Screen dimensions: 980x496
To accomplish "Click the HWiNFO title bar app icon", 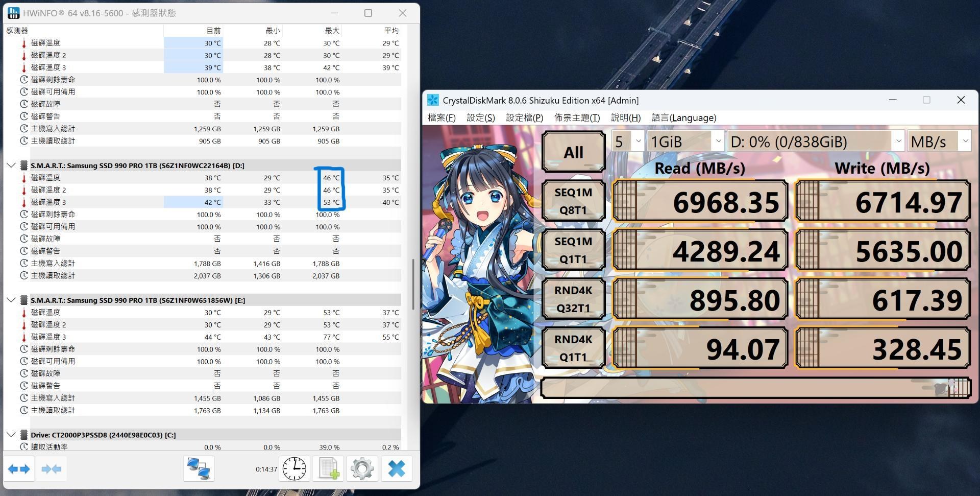I will click(13, 13).
